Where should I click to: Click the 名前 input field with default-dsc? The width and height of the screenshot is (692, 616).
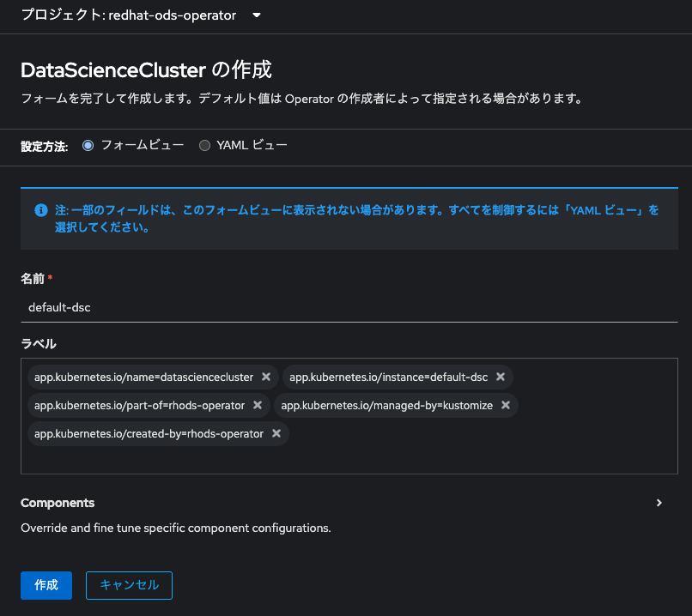tap(349, 307)
